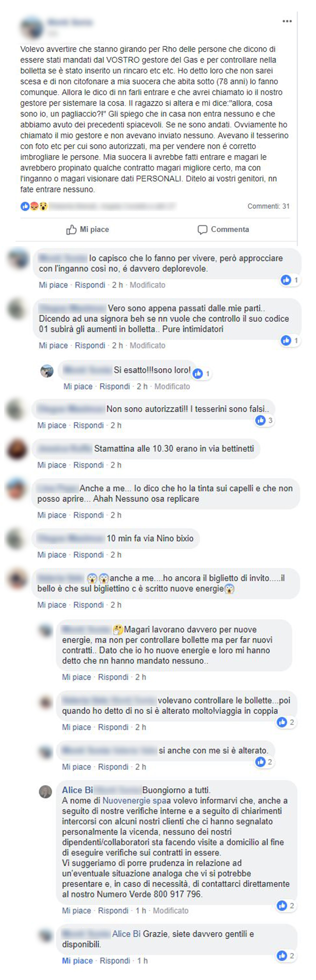The width and height of the screenshot is (316, 980).
Task: Click the thumbs-up Mi piace icon under post
Action: tap(71, 230)
